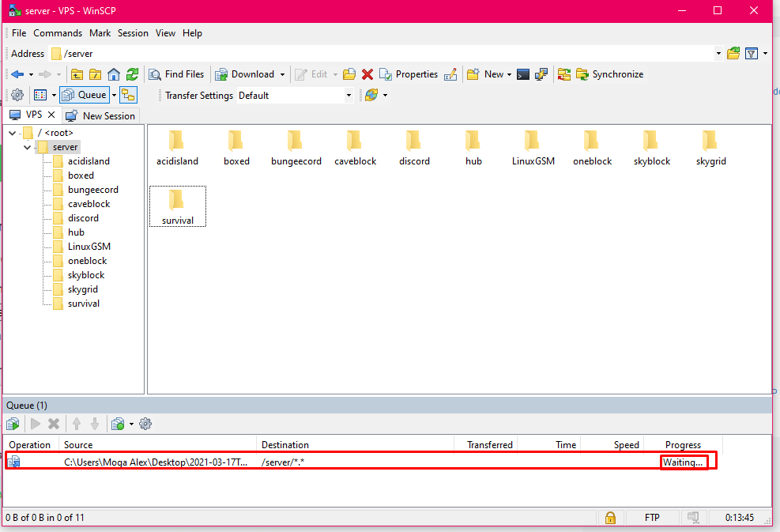Click the Refresh directory icon
Image resolution: width=780 pixels, height=532 pixels.
pyautogui.click(x=132, y=74)
